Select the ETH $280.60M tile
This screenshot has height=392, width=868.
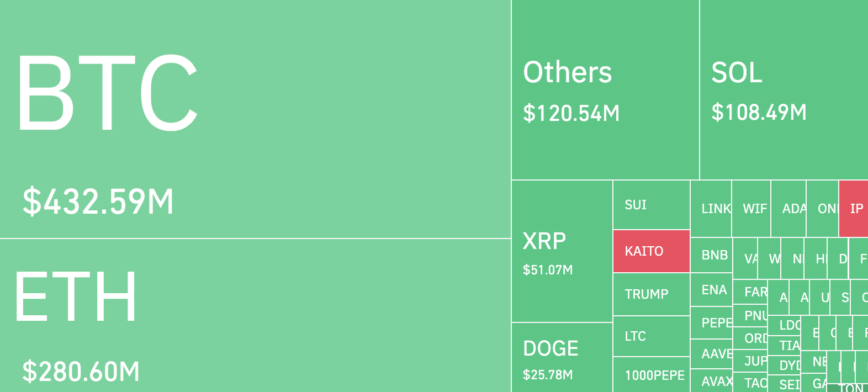[x=255, y=315]
